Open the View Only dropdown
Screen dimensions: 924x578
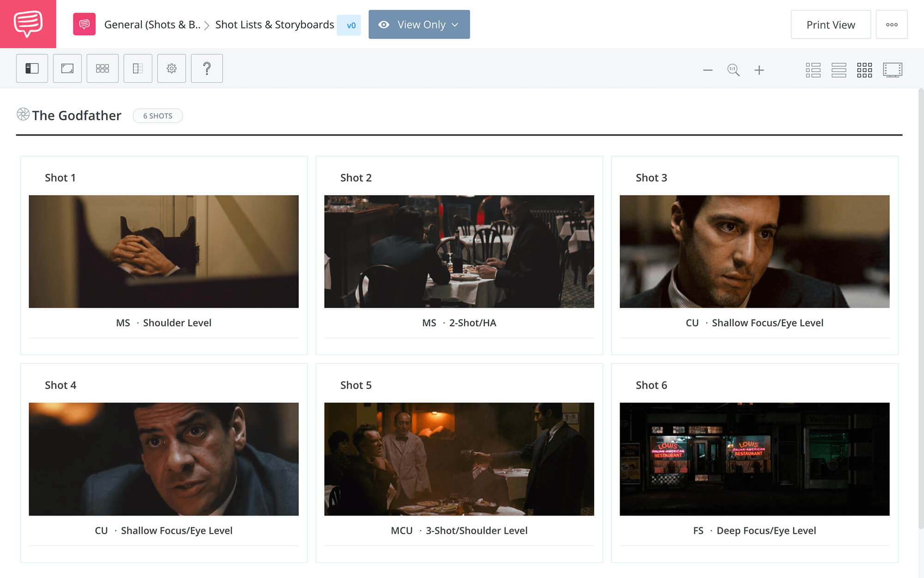pyautogui.click(x=419, y=25)
